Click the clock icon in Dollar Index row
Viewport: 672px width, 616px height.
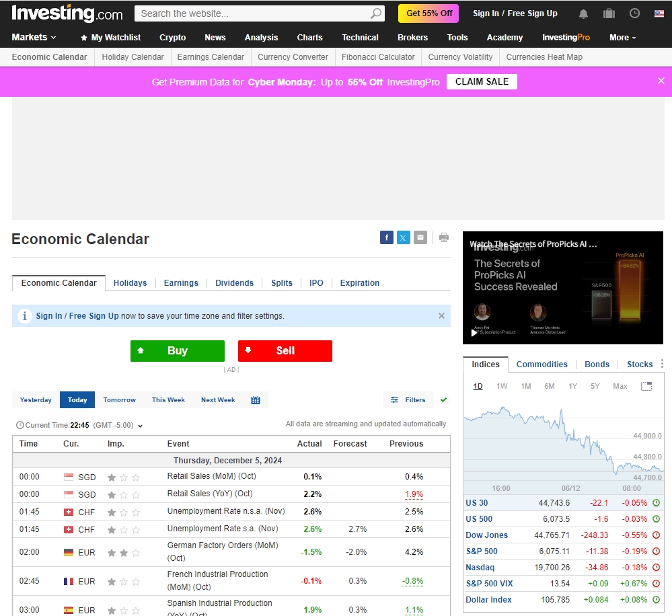[x=656, y=600]
